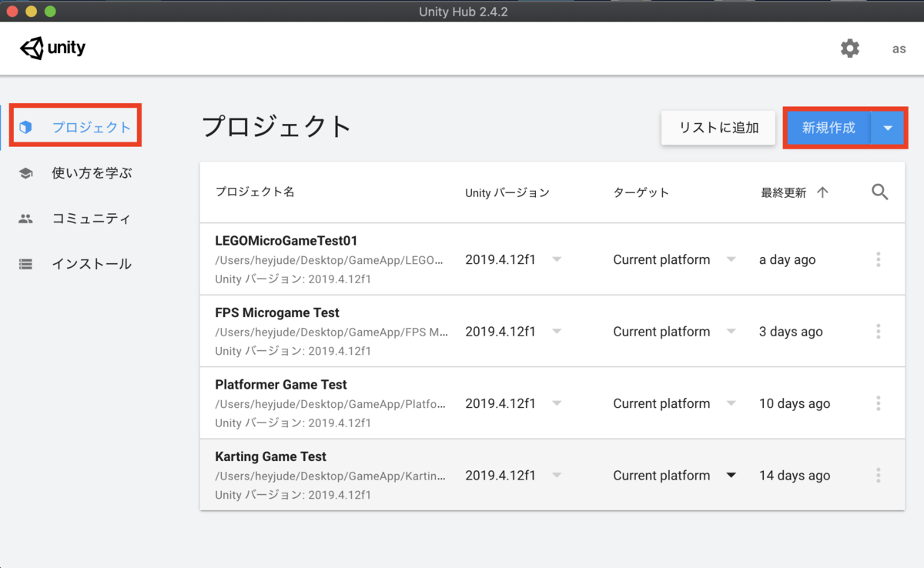Viewport: 924px width, 568px height.
Task: Click the list icon for インストール
Action: tap(26, 264)
